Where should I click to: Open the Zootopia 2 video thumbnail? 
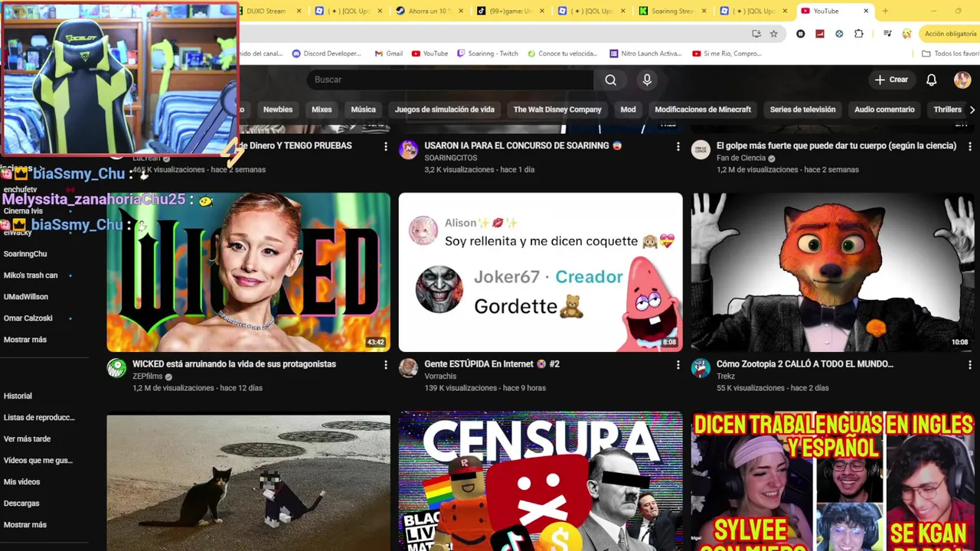[x=833, y=272]
